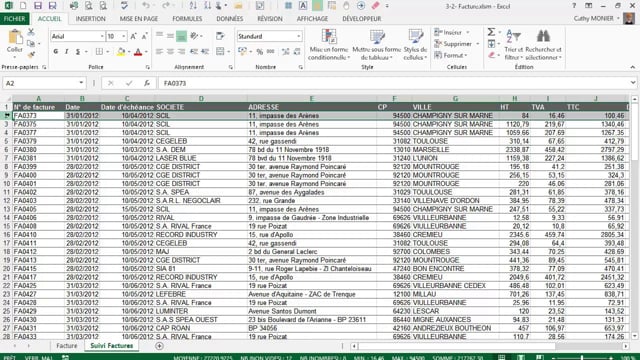
Task: Toggle italic I formatting
Action: (67, 52)
